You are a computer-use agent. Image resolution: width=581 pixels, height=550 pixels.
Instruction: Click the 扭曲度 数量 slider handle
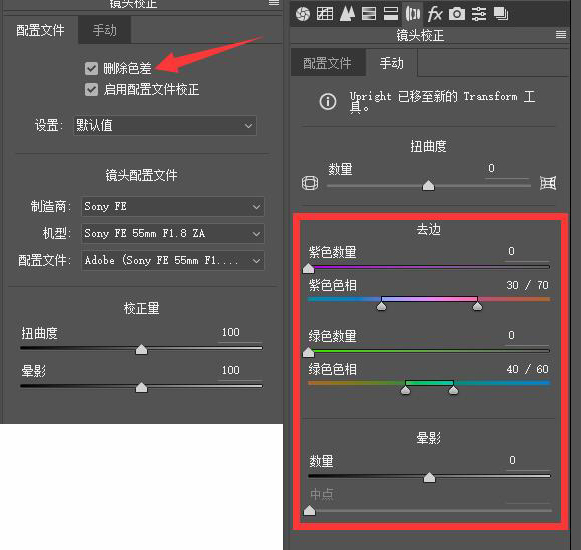click(x=428, y=185)
